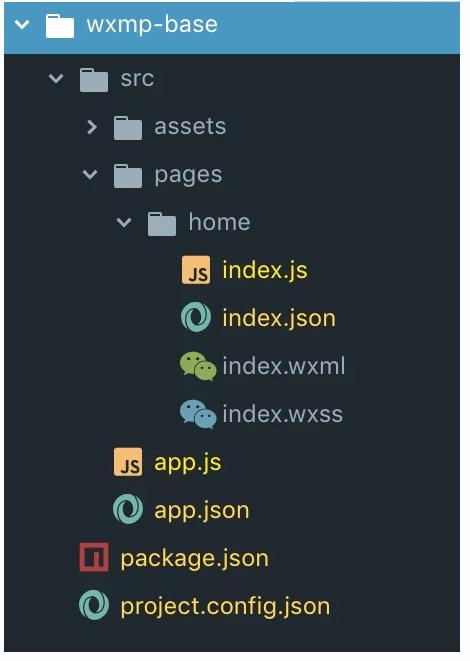Click the white wxmp-base root folder icon
The height and width of the screenshot is (661, 470).
pyautogui.click(x=60, y=26)
